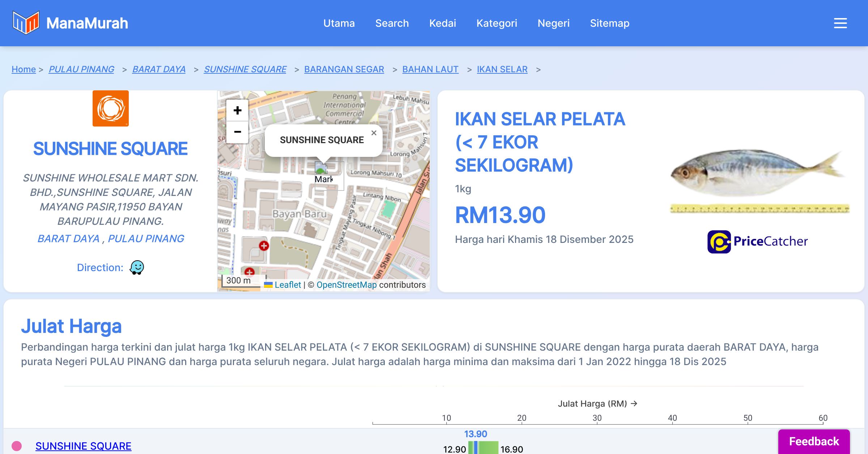Open the Sitemap nav link
The image size is (868, 454).
tap(609, 23)
